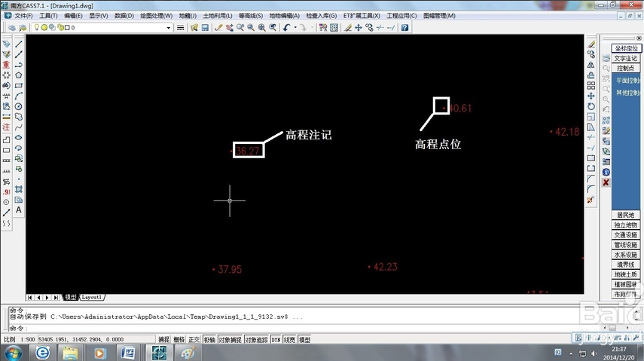Screen dimensions: 644x361
Task: Toggle 极轴 polar tracking in status bar
Action: point(209,340)
